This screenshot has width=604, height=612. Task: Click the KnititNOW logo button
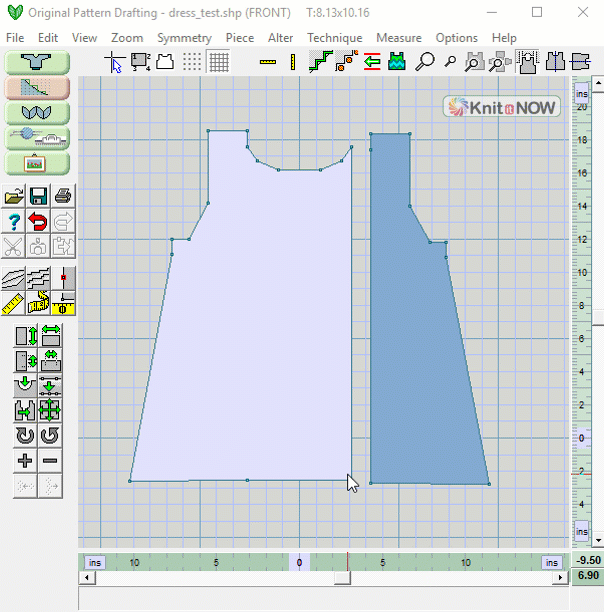(501, 107)
